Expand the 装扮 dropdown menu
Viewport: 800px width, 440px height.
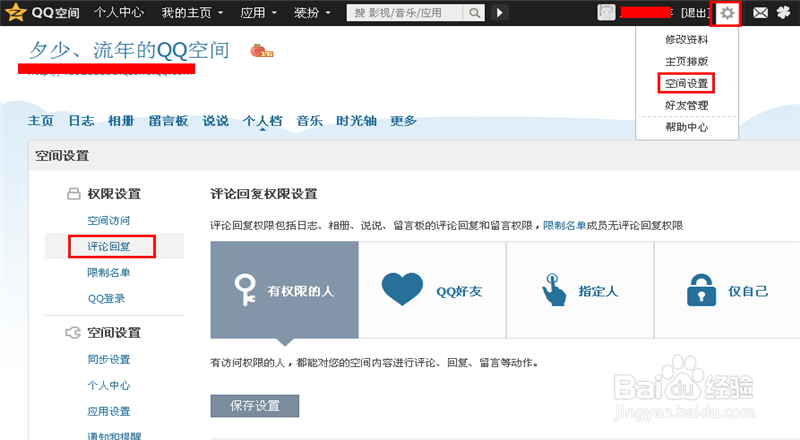pyautogui.click(x=312, y=12)
